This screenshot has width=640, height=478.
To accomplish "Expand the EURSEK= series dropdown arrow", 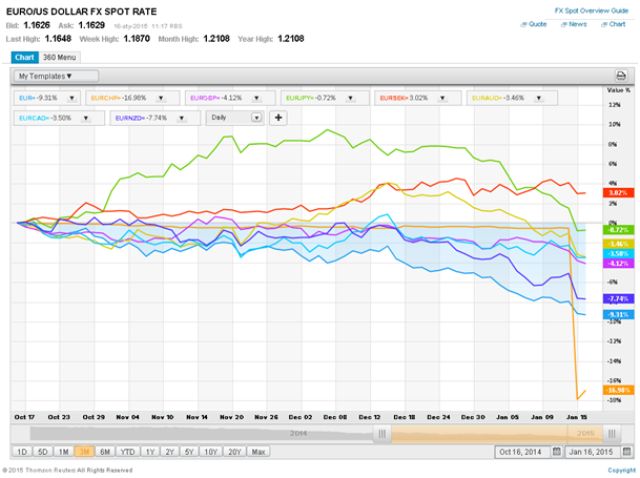I will [x=442, y=98].
